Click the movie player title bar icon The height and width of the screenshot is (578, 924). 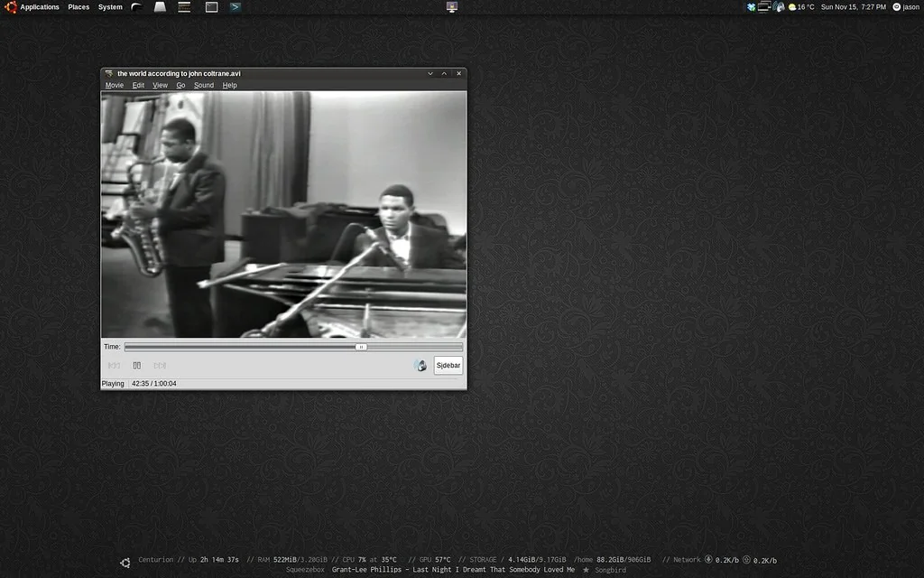(x=108, y=74)
